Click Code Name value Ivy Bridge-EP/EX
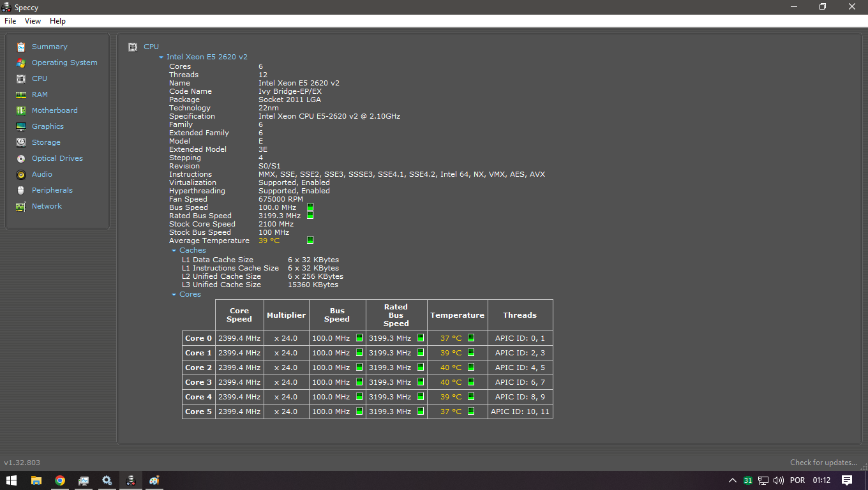 pos(290,91)
